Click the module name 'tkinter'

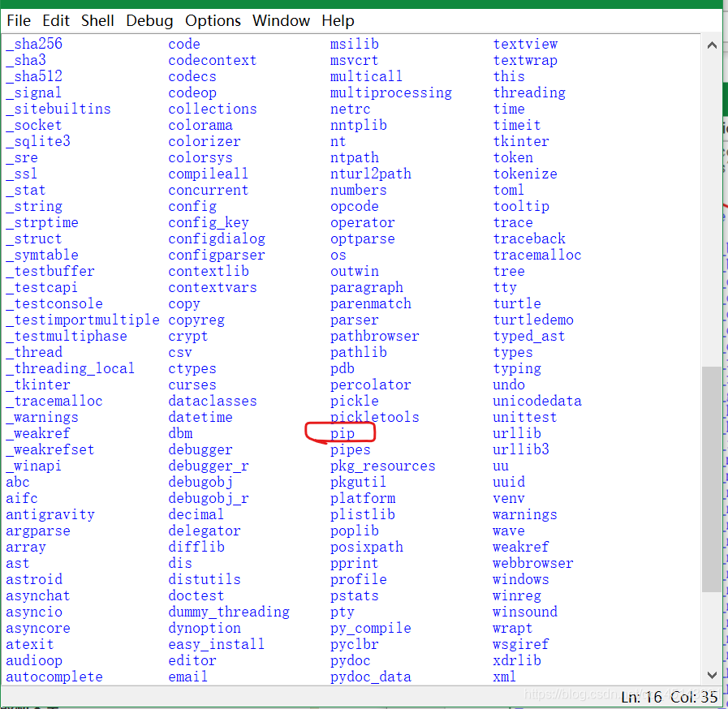[521, 141]
